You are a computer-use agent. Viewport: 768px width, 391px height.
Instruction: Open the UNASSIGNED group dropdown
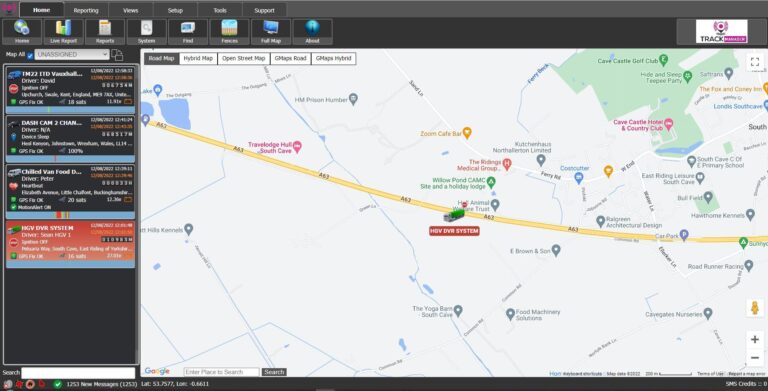72,54
